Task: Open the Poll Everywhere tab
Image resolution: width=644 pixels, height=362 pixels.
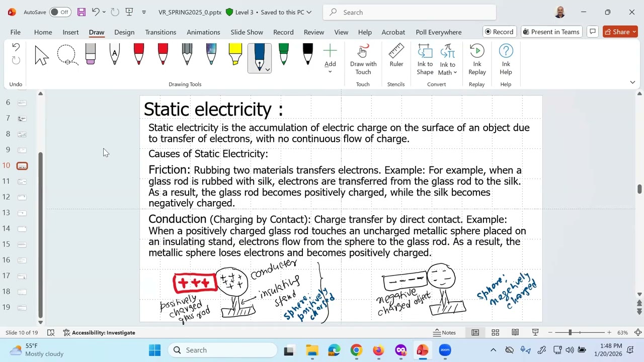Action: 439,32
